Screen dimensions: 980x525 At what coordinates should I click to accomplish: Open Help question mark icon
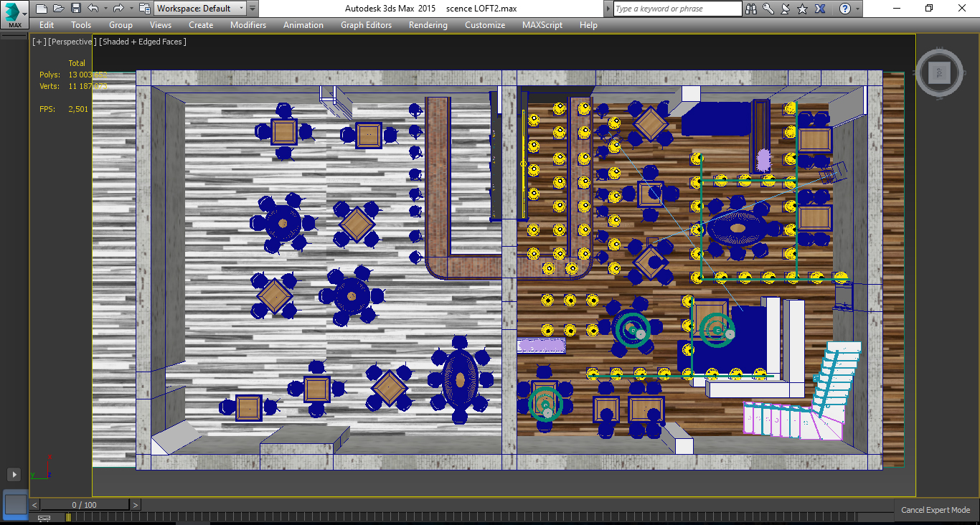click(x=844, y=9)
